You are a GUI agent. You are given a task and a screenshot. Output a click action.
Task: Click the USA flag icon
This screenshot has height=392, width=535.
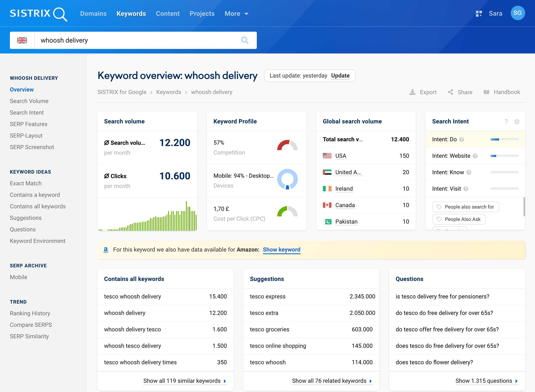pos(327,156)
